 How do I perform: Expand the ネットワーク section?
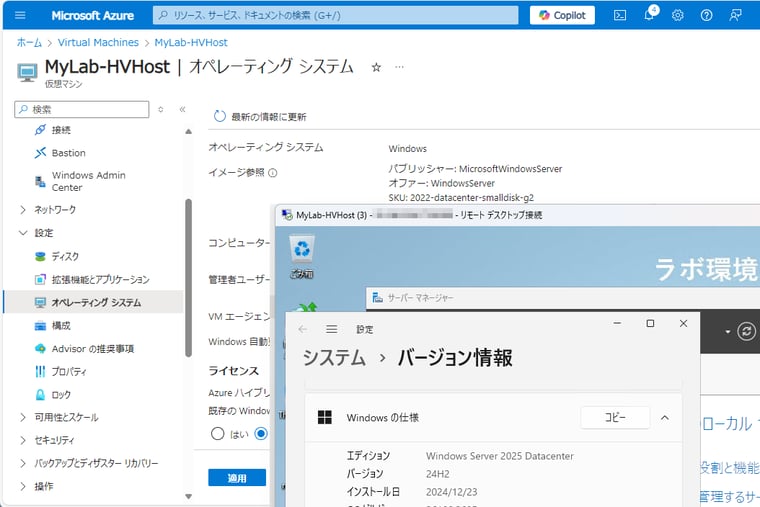pyautogui.click(x=23, y=210)
